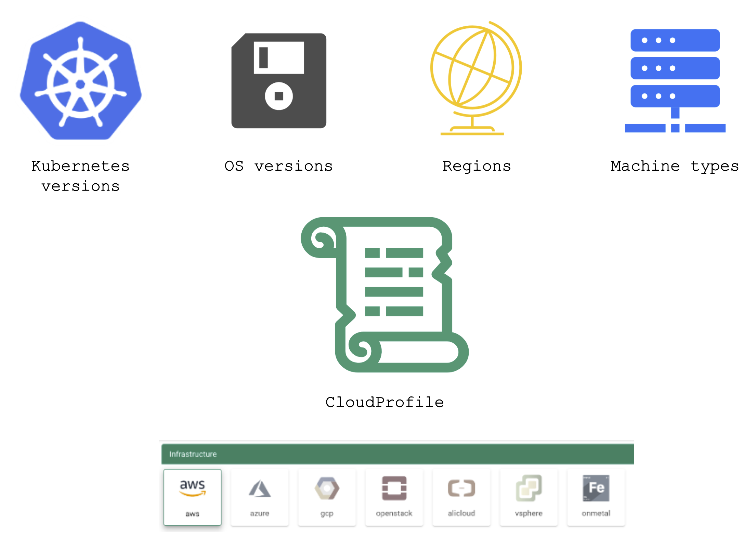The image size is (756, 537).
Task: Select the alicloud infrastructure card
Action: [x=461, y=497]
